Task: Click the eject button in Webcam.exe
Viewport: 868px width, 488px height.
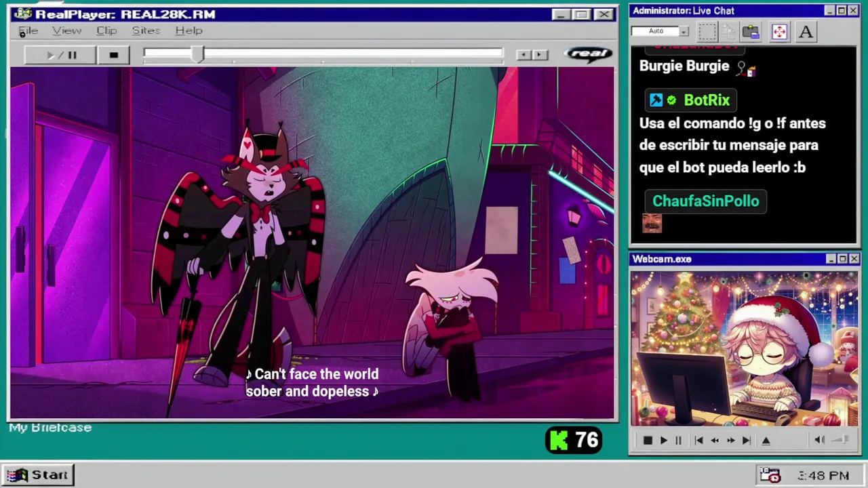Action: 766,441
